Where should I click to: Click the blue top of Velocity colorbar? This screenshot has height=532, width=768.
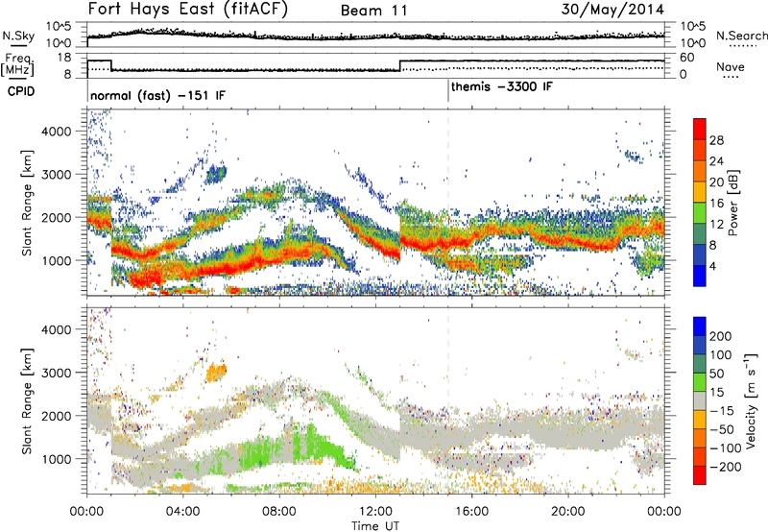[x=700, y=326]
